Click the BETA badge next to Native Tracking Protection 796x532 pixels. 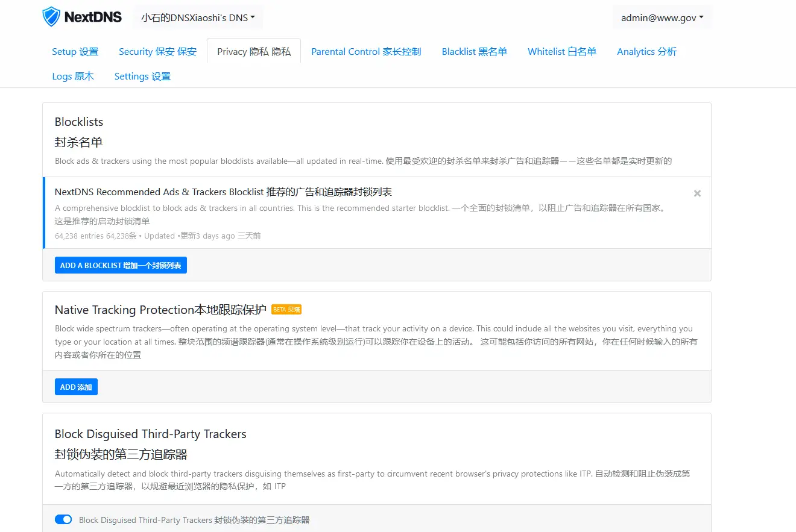286,310
